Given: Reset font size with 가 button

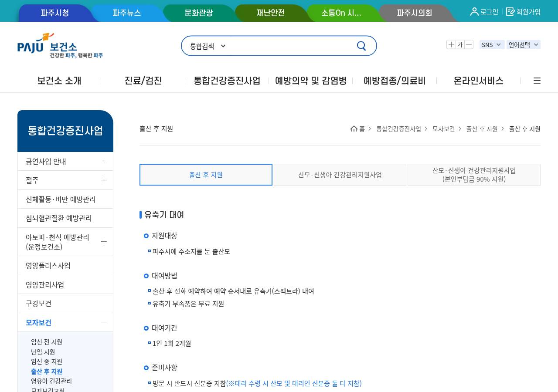Looking at the screenshot, I should click(460, 44).
